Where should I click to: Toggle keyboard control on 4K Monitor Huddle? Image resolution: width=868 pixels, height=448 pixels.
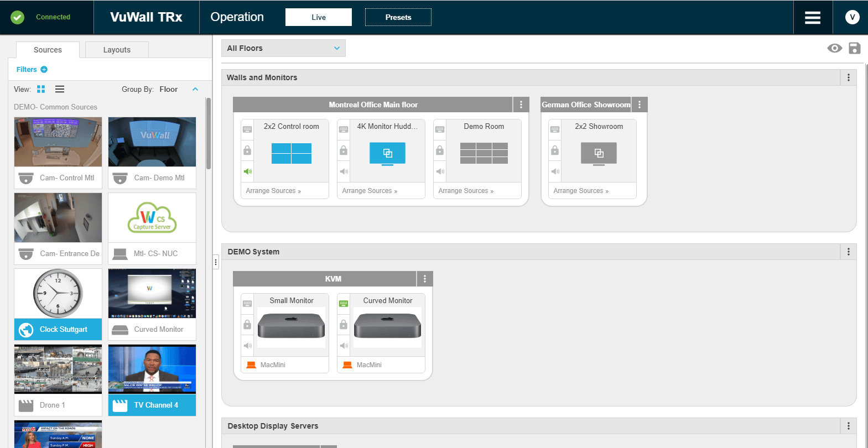pyautogui.click(x=344, y=129)
